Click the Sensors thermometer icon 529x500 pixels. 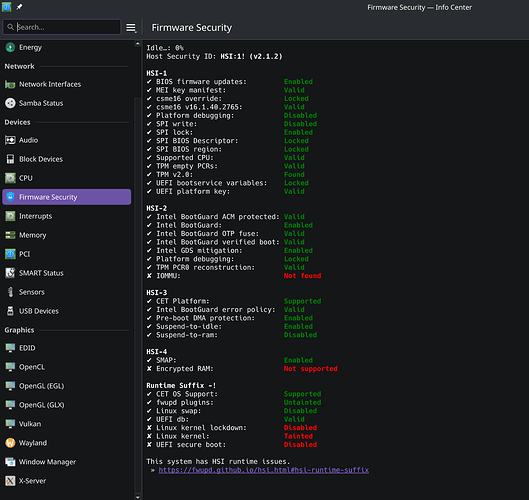pyautogui.click(x=10, y=292)
